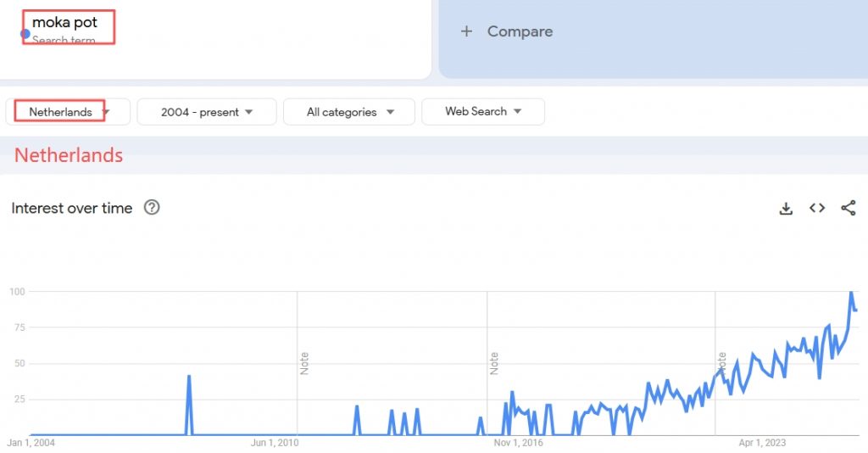Select the Note marker near Nov 1, 2016
868x453 pixels.
point(493,363)
